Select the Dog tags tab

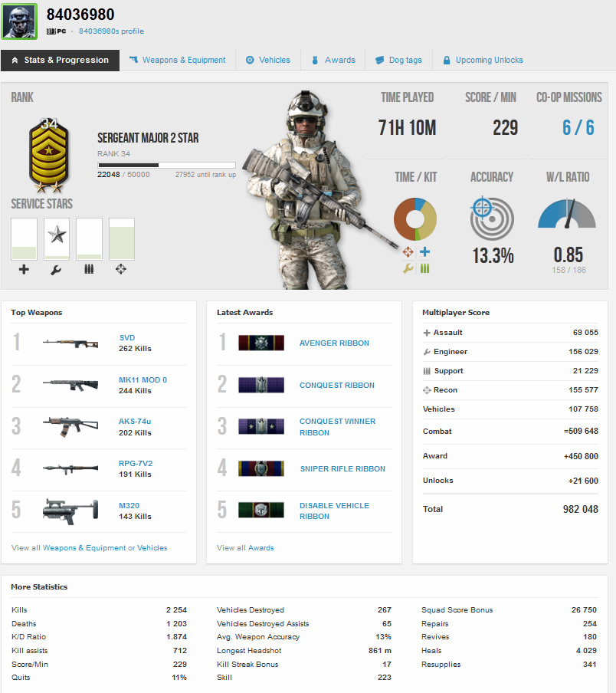coord(398,60)
